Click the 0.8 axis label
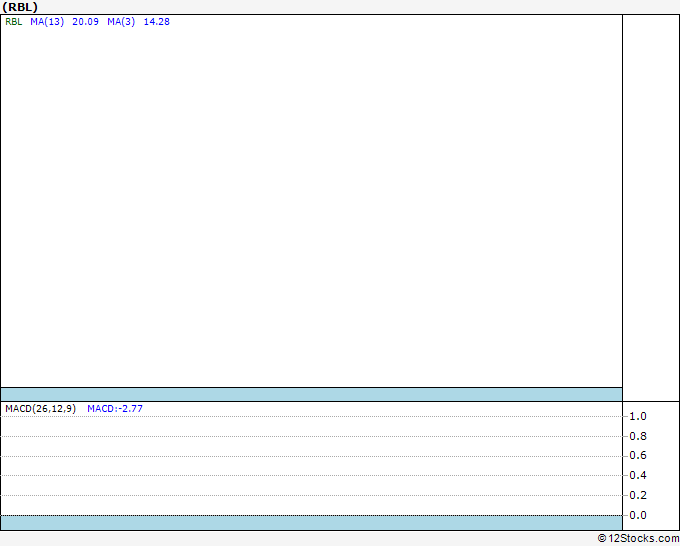 coord(638,436)
